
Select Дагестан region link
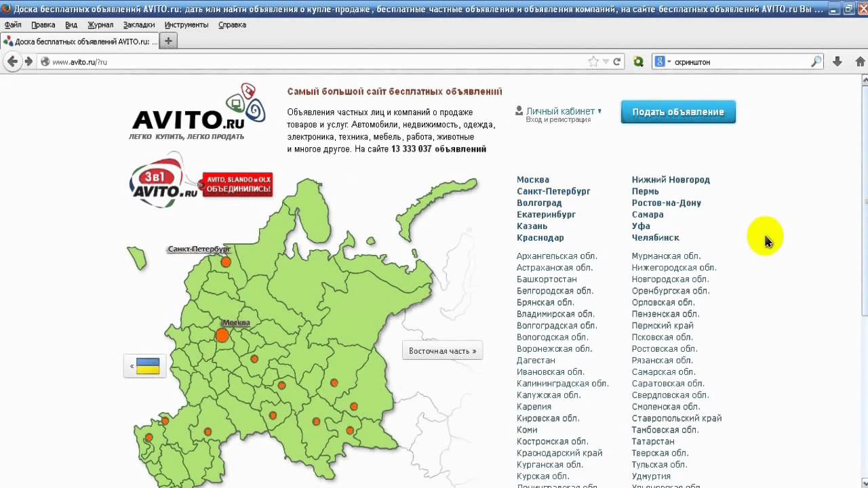pos(536,360)
